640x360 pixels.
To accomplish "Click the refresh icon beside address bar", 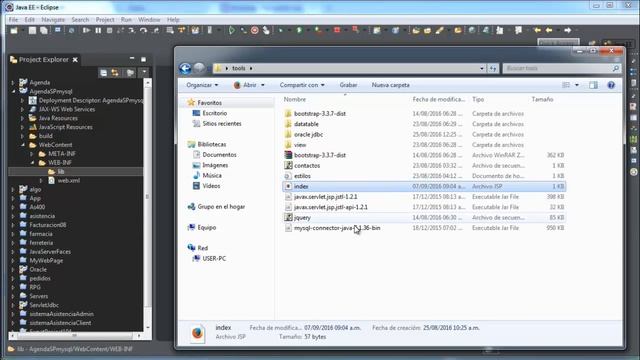I will [493, 69].
